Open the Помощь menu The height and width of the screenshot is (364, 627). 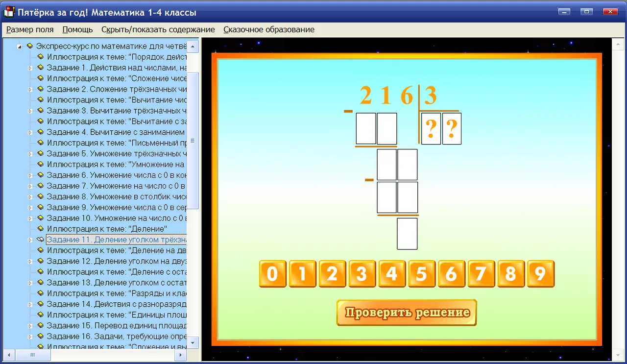tap(77, 29)
